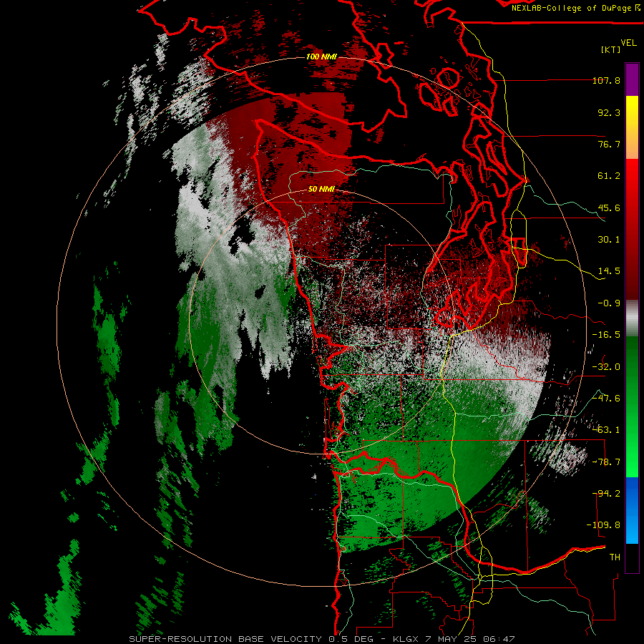Click the -109.8 scale value
644x644 pixels.
tap(603, 525)
